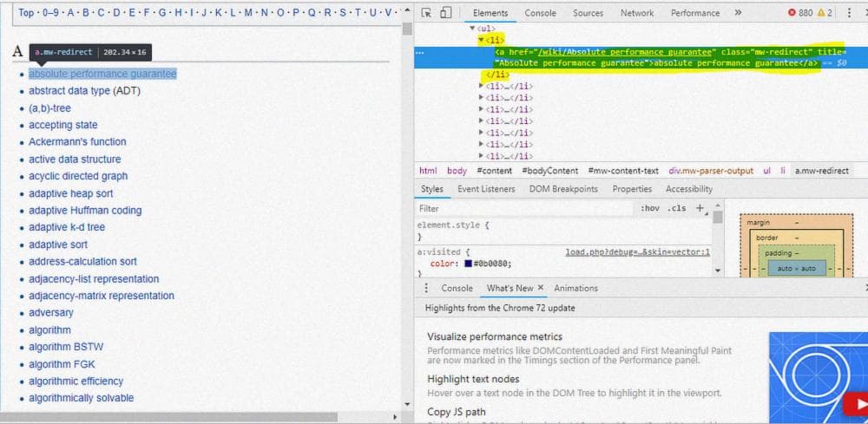Open the algorithmically solvable link
Screen dimensions: 868x424
[82, 398]
